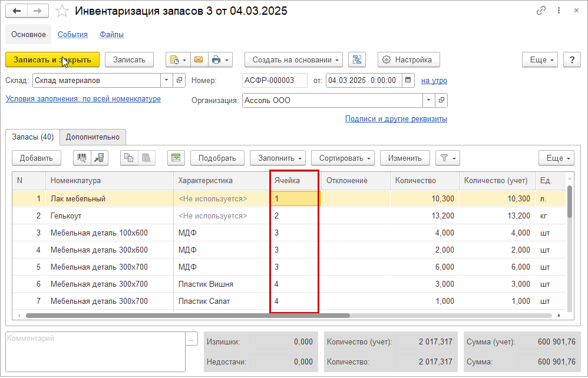Click the back navigation arrow
Viewport: 588px width, 378px height.
point(17,11)
